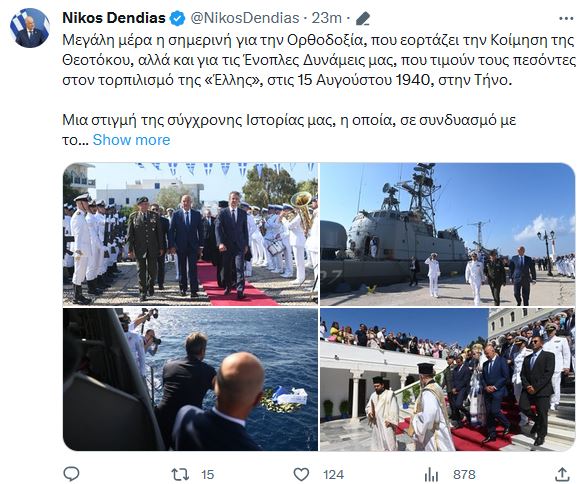Click the 124 likes count
The height and width of the screenshot is (484, 577).
333,474
